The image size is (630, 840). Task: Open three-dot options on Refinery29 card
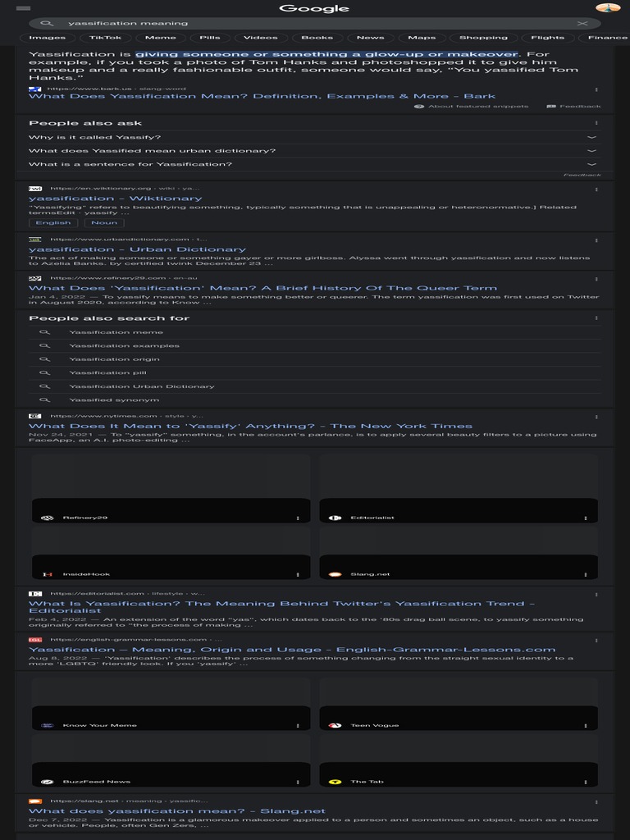coord(298,518)
